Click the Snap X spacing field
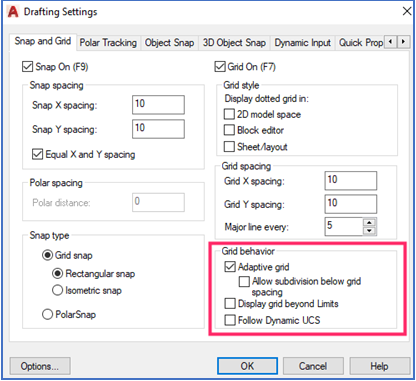Image resolution: width=416 pixels, height=381 pixels. (x=158, y=105)
